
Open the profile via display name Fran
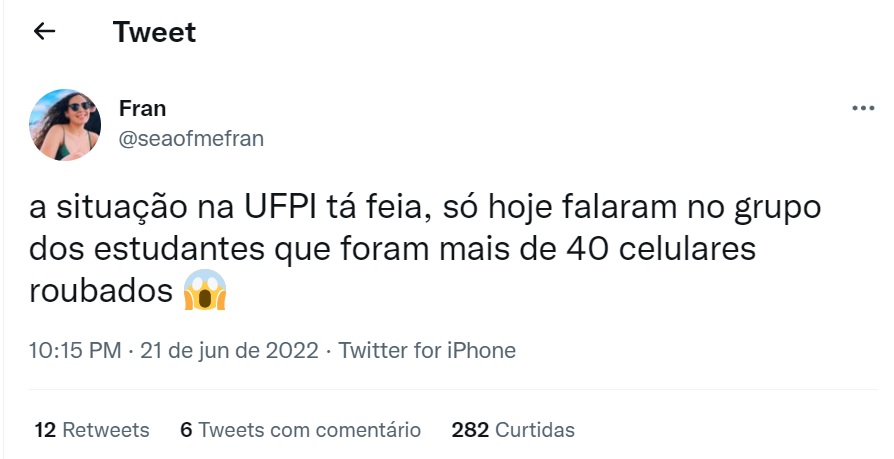tap(142, 108)
